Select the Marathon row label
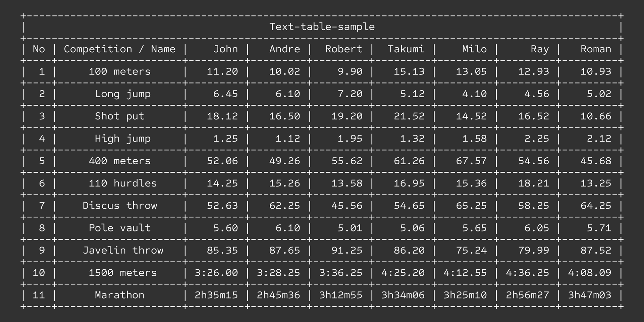 pyautogui.click(x=120, y=295)
